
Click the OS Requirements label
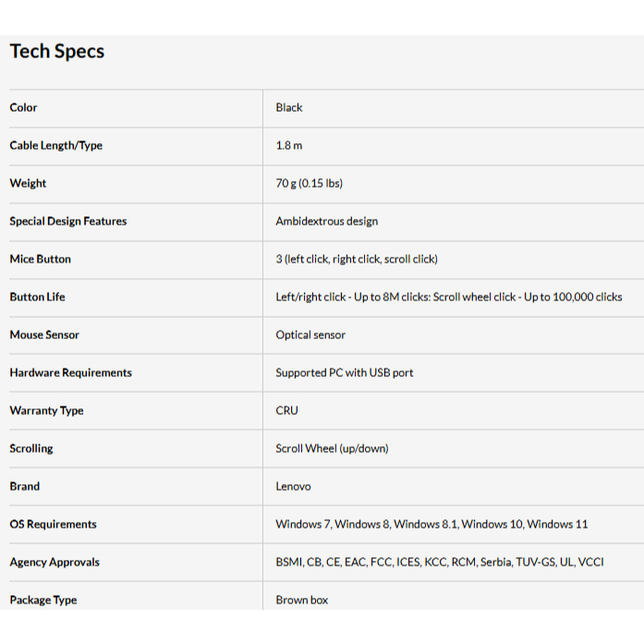tap(54, 525)
